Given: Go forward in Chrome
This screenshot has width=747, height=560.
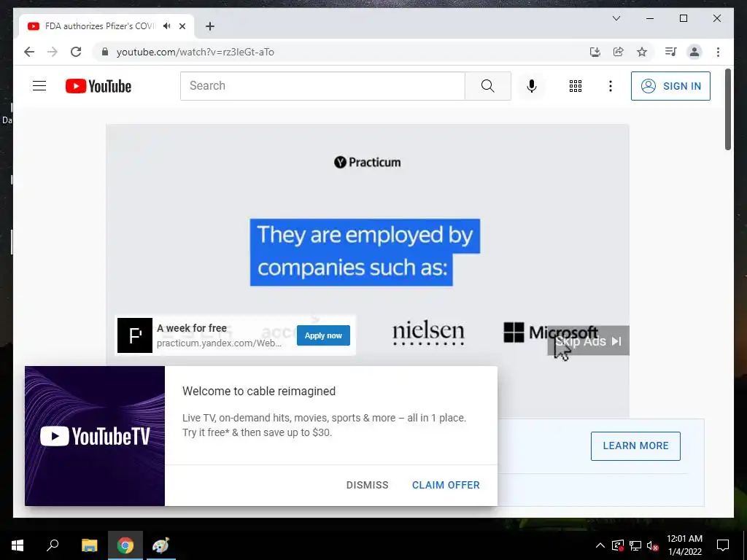Looking at the screenshot, I should (53, 52).
